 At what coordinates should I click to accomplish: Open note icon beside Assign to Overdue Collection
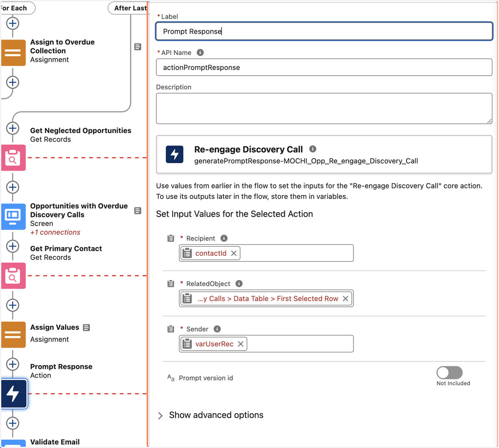[x=138, y=47]
